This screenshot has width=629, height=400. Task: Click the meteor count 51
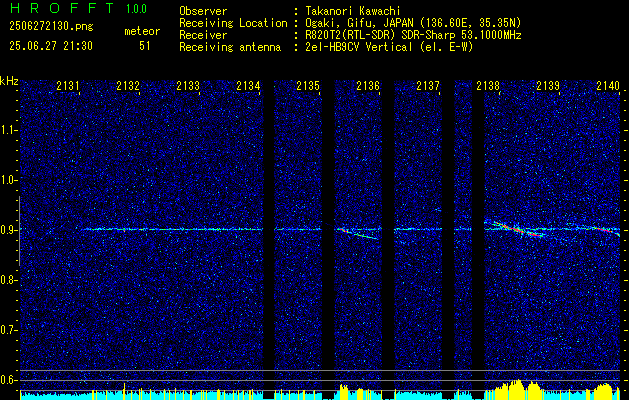tap(145, 46)
